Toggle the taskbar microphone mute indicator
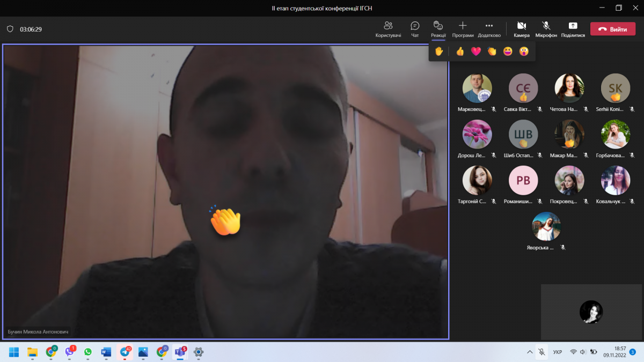Screen dimensions: 644x362 coord(542,352)
